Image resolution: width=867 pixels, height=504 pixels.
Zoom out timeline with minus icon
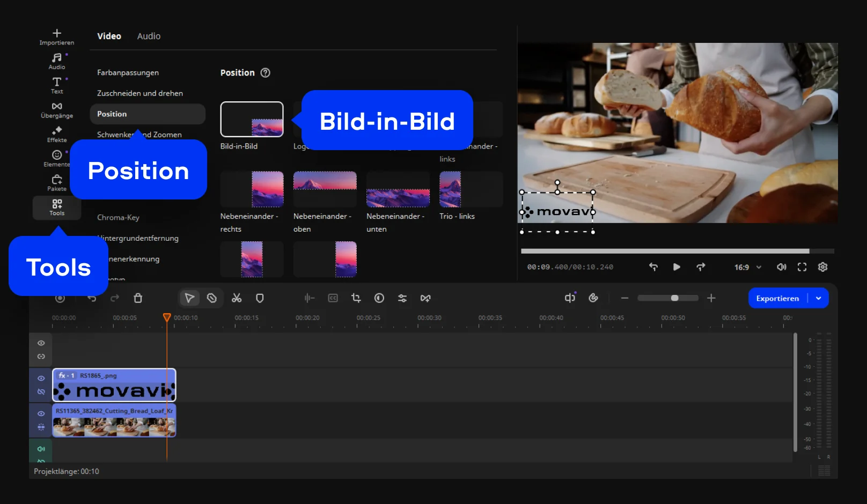point(624,298)
